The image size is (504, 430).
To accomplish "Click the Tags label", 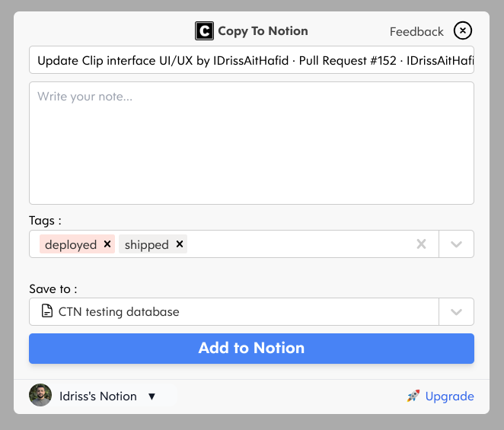I will tap(45, 221).
